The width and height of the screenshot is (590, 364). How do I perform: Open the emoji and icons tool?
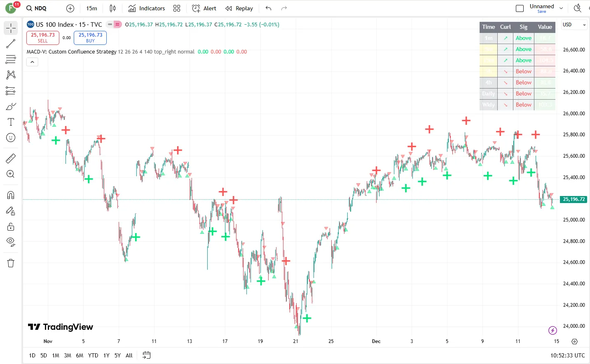coord(11,138)
